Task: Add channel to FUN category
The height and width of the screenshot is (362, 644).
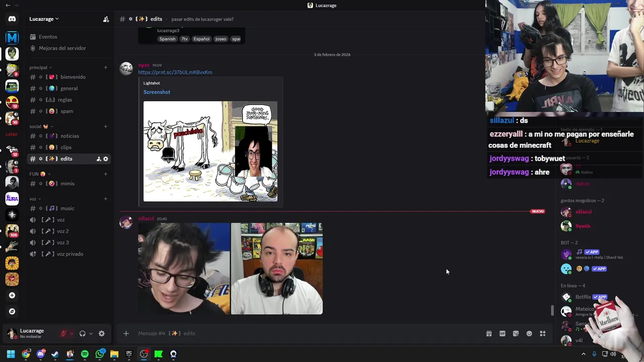Action: 106,174
